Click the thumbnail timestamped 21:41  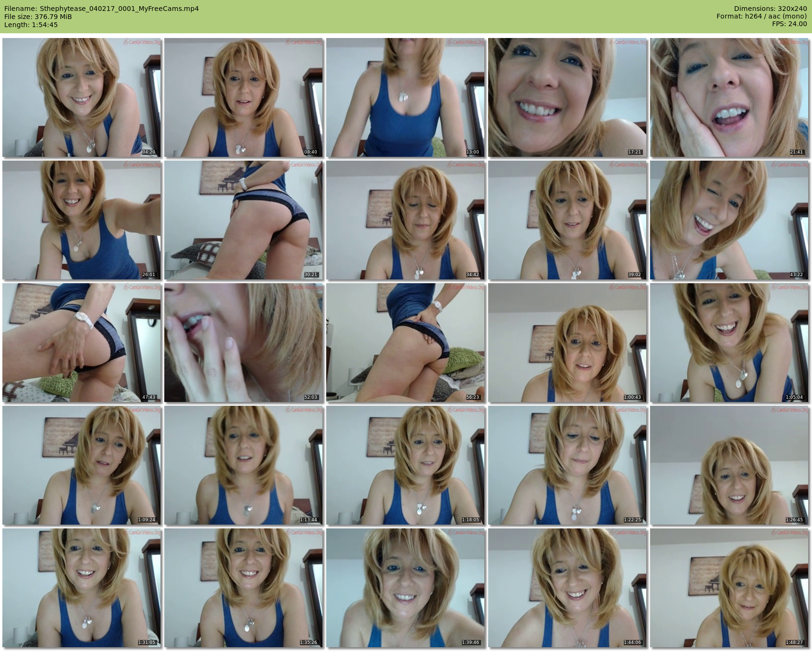click(x=729, y=97)
